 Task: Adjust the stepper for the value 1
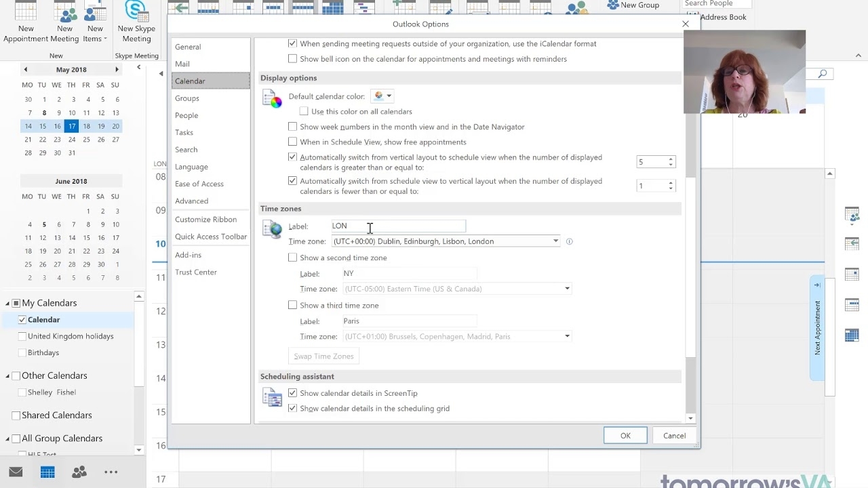[671, 186]
